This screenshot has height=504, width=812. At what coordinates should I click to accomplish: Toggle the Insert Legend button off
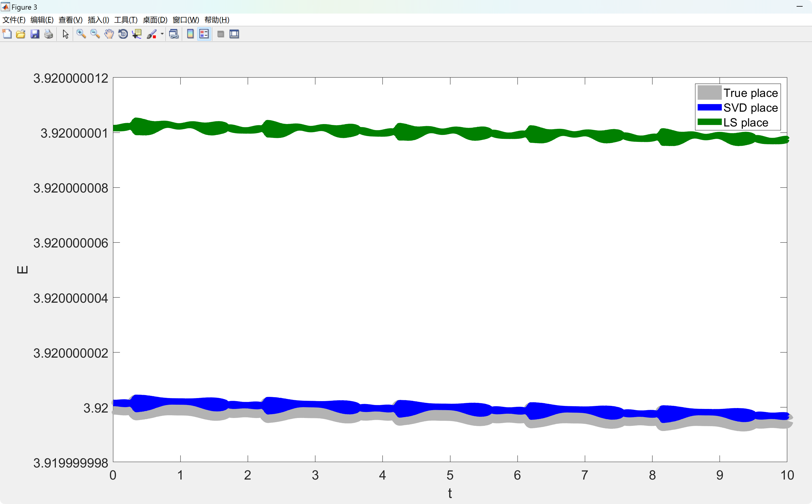point(204,34)
